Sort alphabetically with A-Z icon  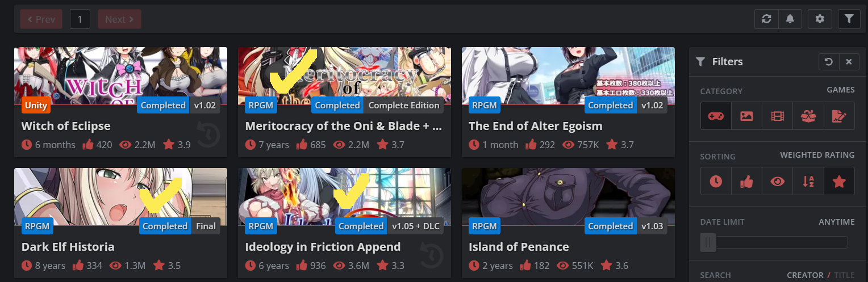click(808, 181)
